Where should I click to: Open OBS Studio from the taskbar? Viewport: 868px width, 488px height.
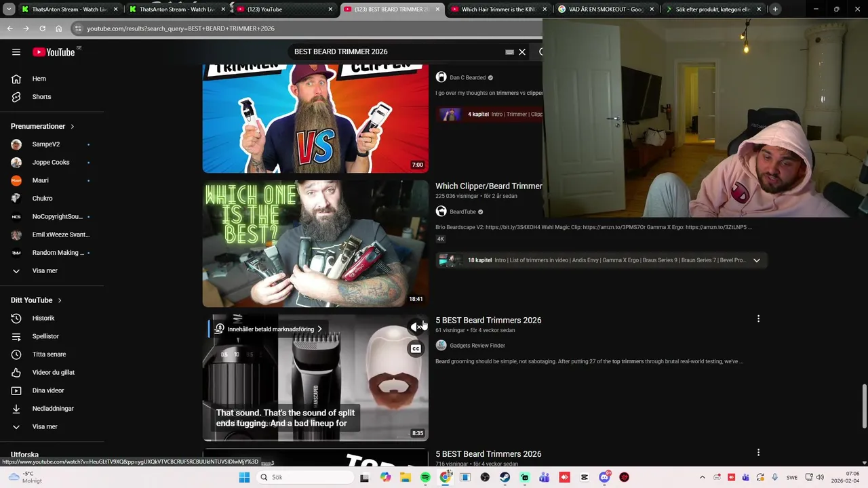coord(485,477)
